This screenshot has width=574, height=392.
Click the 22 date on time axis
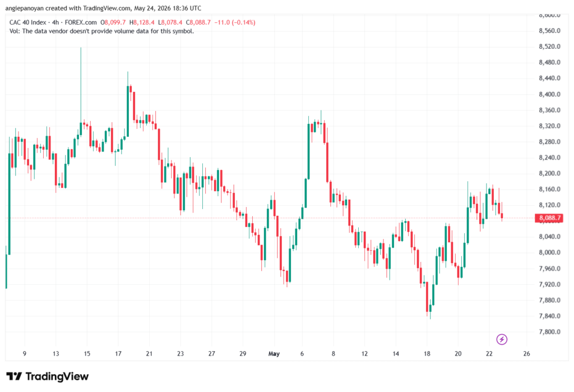pyautogui.click(x=489, y=353)
